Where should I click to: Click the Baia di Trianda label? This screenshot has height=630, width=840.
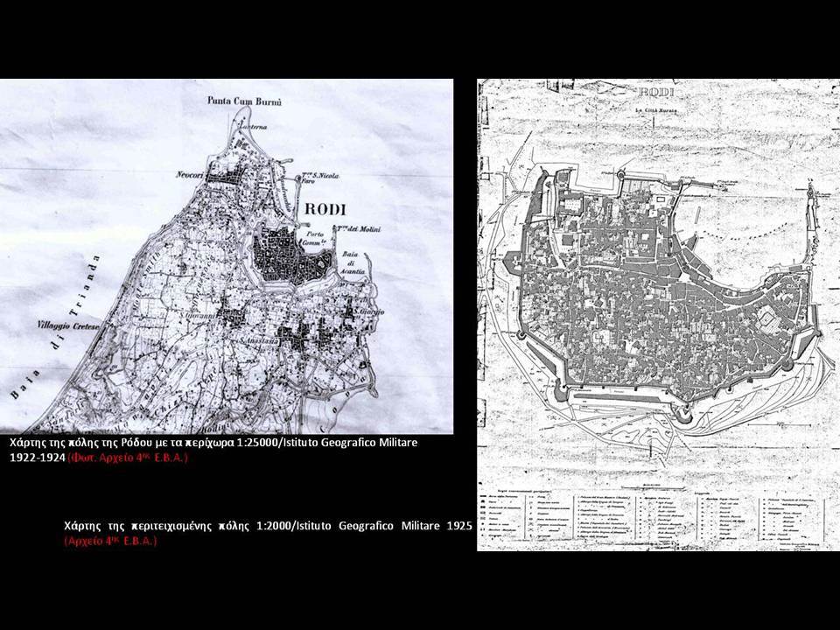(x=55, y=328)
